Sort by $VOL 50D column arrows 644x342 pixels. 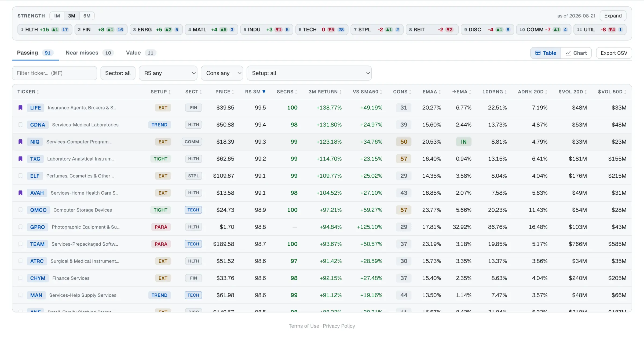[x=625, y=92]
